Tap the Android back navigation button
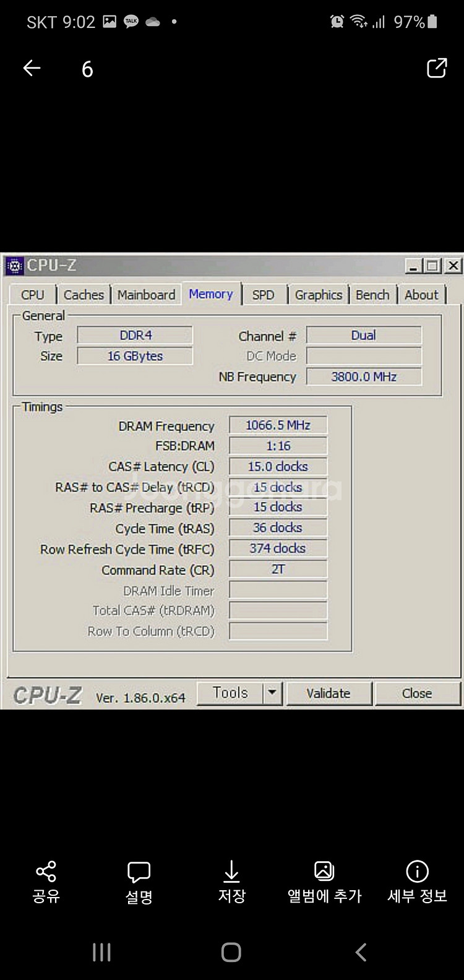Screen dimensions: 464x980 pos(361,952)
